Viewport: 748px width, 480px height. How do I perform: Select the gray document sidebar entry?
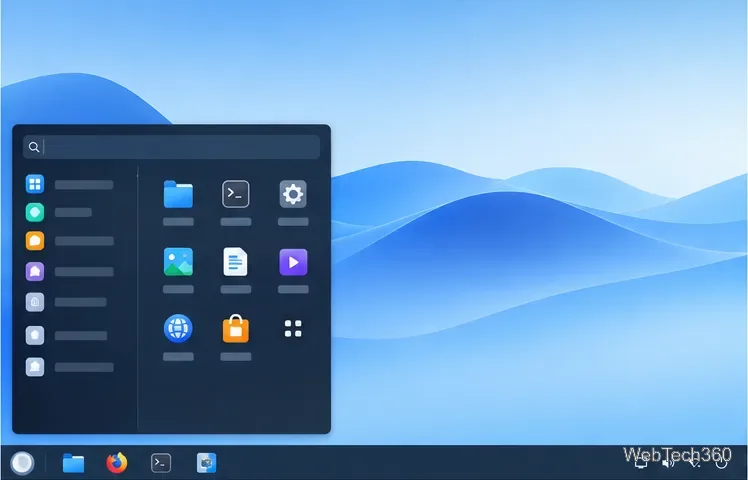(35, 302)
